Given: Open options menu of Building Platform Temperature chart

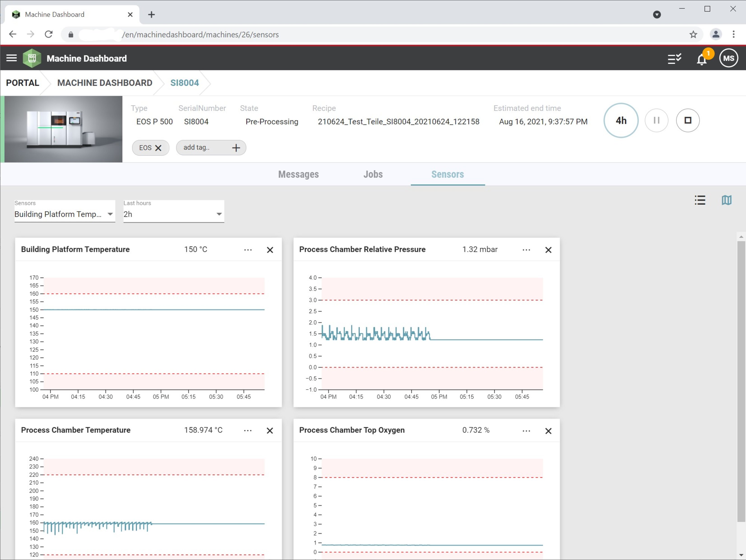Looking at the screenshot, I should 248,250.
